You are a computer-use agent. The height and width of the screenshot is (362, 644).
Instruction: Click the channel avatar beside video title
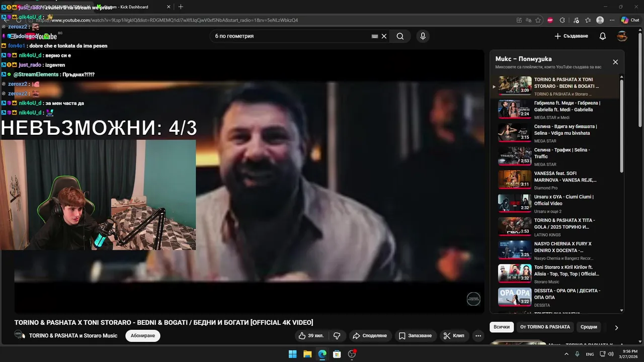(20, 335)
